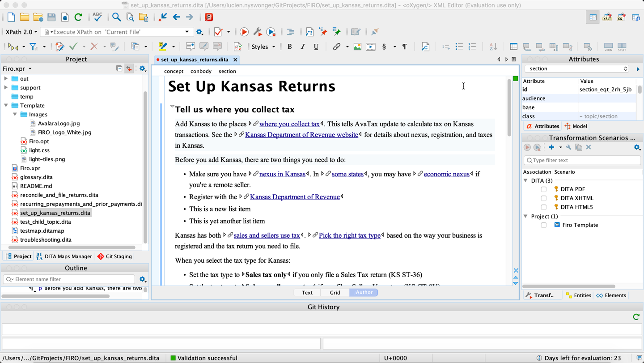Check the DITA XHTML scenario checkbox

544,198
